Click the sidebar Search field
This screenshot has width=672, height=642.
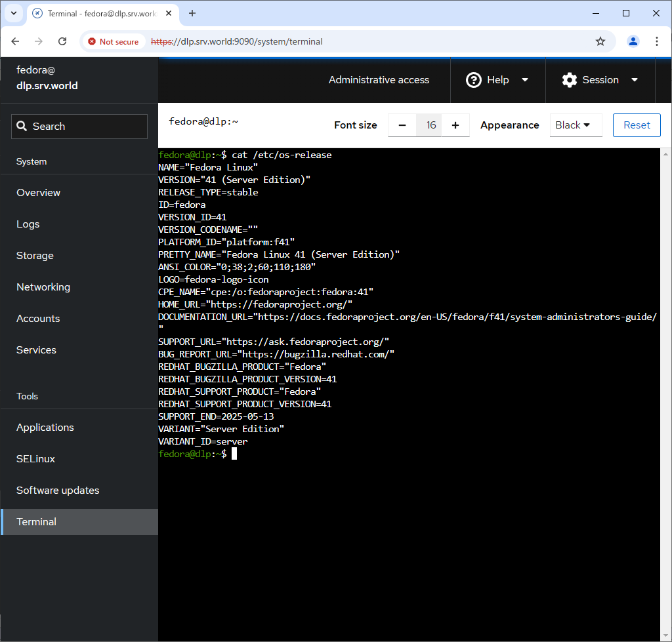pyautogui.click(x=79, y=127)
